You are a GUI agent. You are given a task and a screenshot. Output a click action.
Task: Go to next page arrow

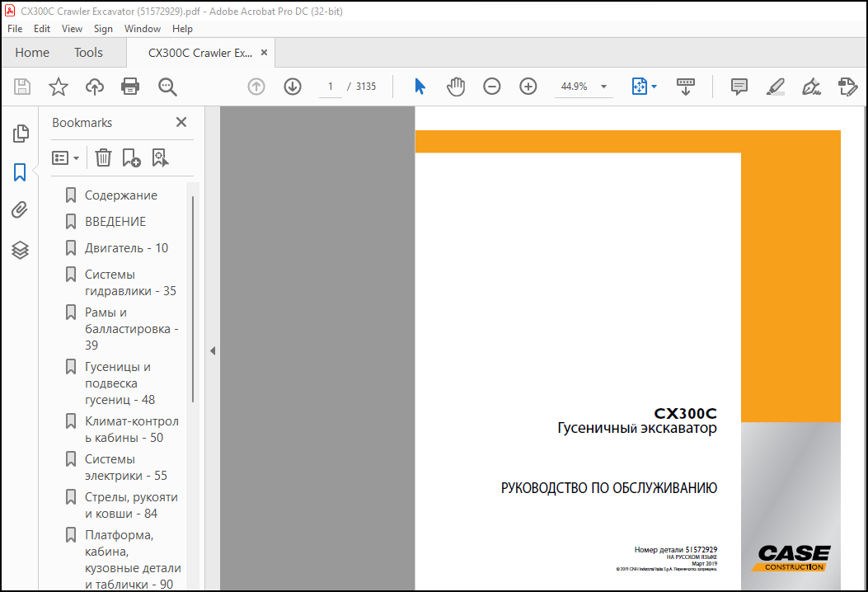click(x=293, y=87)
